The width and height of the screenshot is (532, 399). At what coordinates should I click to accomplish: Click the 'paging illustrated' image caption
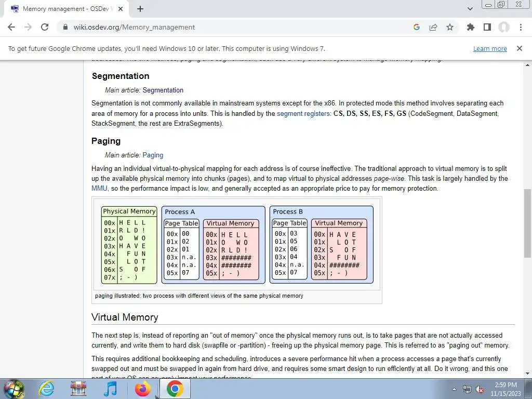199,296
